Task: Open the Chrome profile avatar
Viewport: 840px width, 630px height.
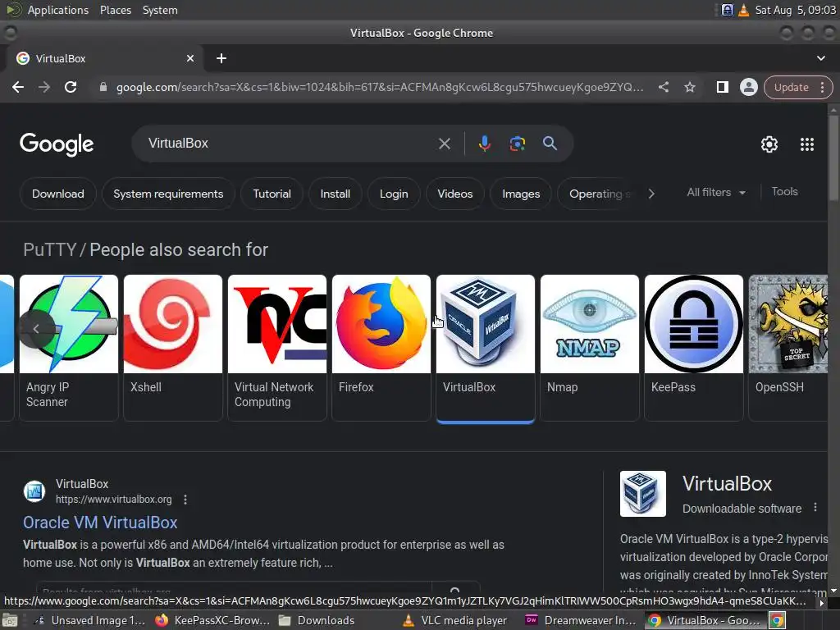Action: click(748, 87)
